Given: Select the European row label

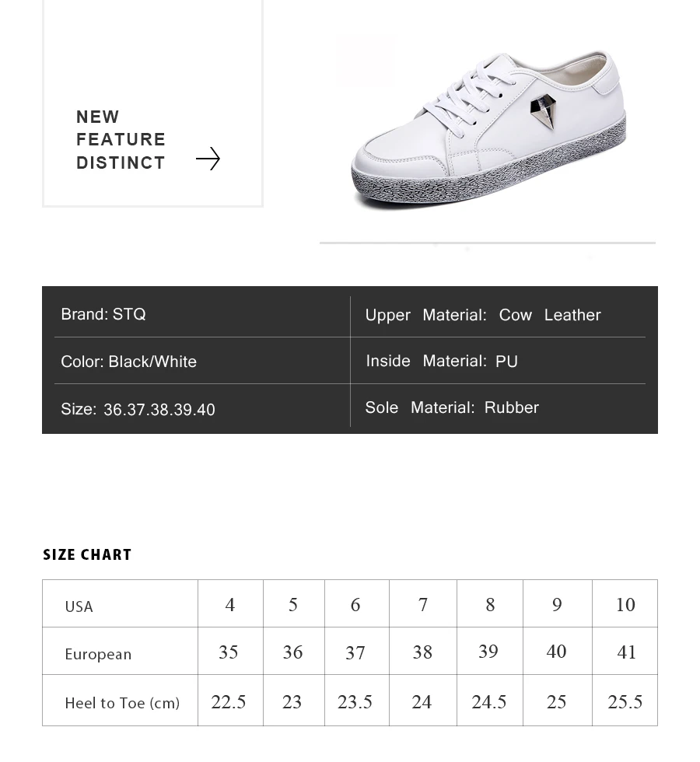Looking at the screenshot, I should [98, 654].
